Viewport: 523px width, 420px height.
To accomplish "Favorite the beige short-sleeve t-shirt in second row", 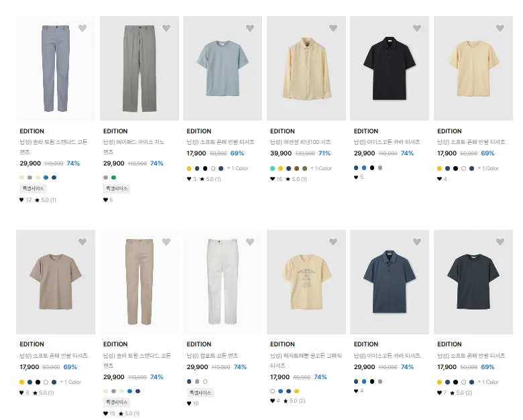I will [x=82, y=242].
